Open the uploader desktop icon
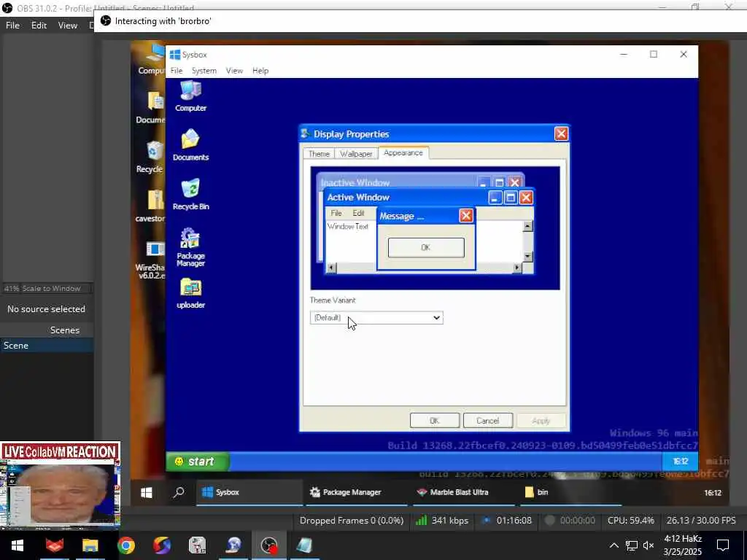The height and width of the screenshot is (560, 747). pos(190,293)
